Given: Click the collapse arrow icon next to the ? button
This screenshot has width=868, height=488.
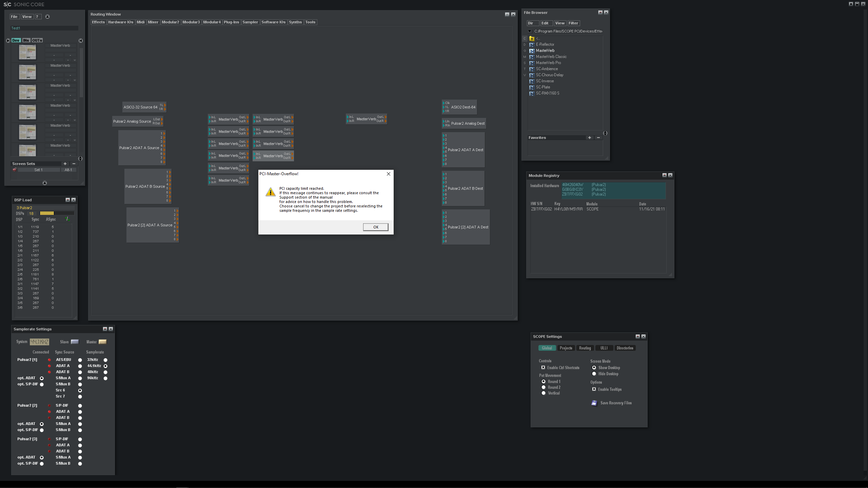Looking at the screenshot, I should pyautogui.click(x=47, y=17).
